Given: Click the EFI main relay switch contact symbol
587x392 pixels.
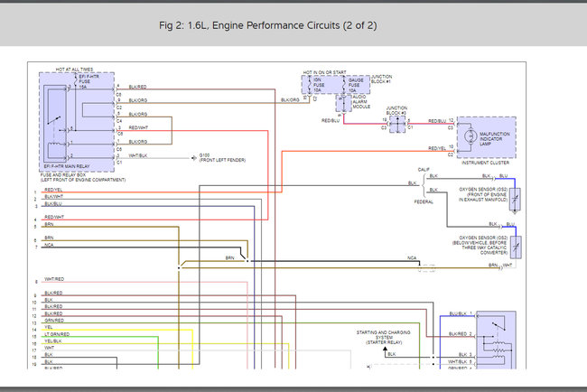Looking at the screenshot, I should pyautogui.click(x=54, y=120).
